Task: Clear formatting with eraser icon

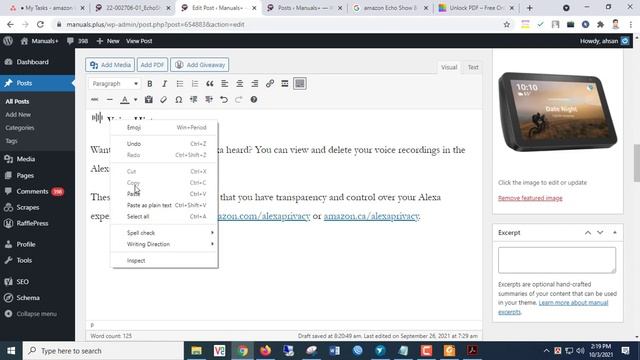Action: (163, 100)
